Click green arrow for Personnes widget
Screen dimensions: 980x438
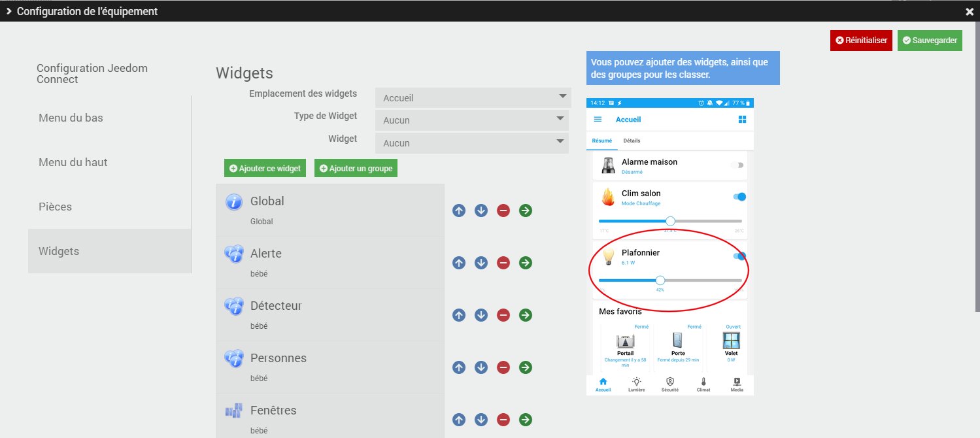pyautogui.click(x=525, y=367)
